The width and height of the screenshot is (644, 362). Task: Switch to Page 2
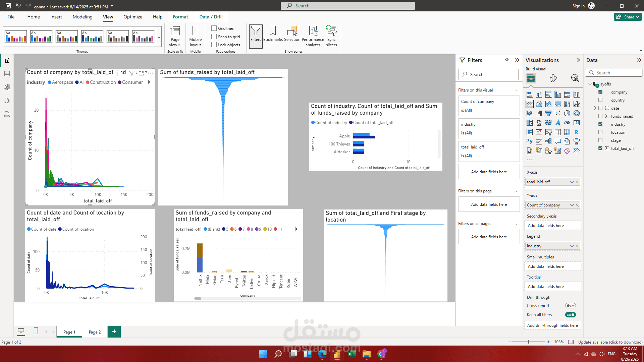click(95, 332)
